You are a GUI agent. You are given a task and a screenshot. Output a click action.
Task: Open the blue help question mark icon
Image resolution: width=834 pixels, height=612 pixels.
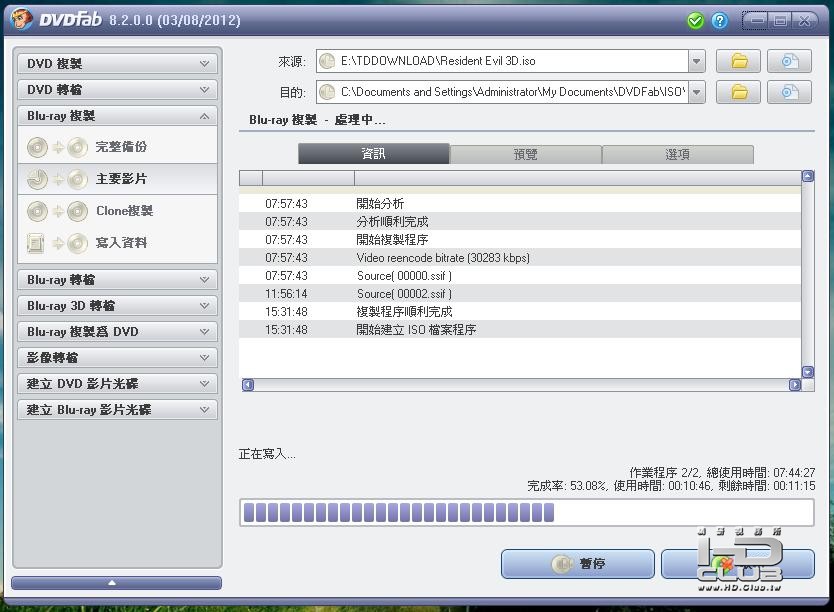pos(720,21)
